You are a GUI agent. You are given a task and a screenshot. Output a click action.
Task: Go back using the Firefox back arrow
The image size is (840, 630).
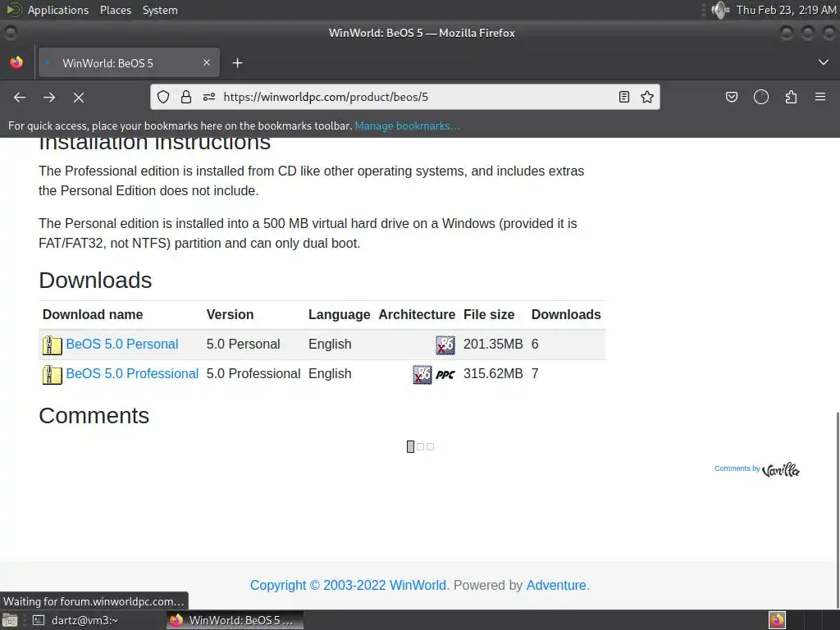click(x=20, y=97)
